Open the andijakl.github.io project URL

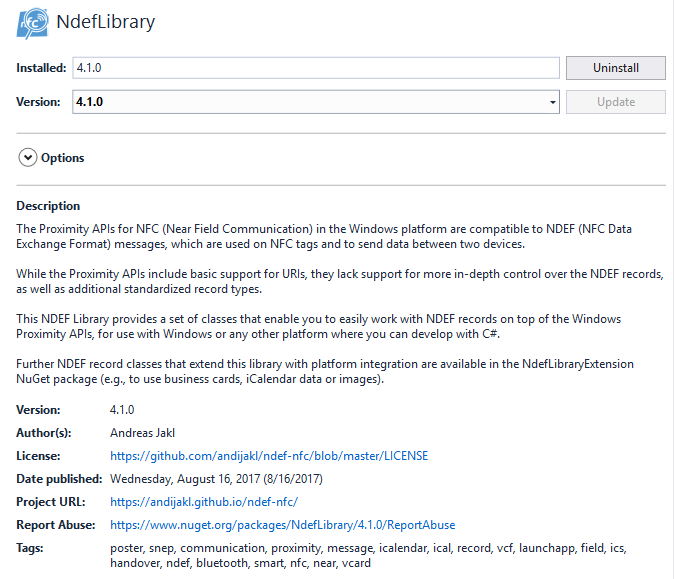[x=204, y=502]
